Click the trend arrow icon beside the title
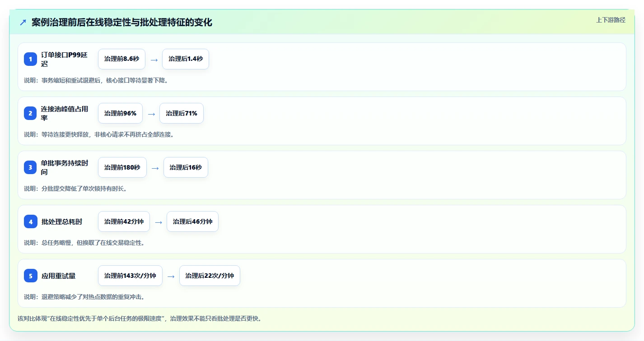Screen dimensions: 644x341 pos(23,22)
